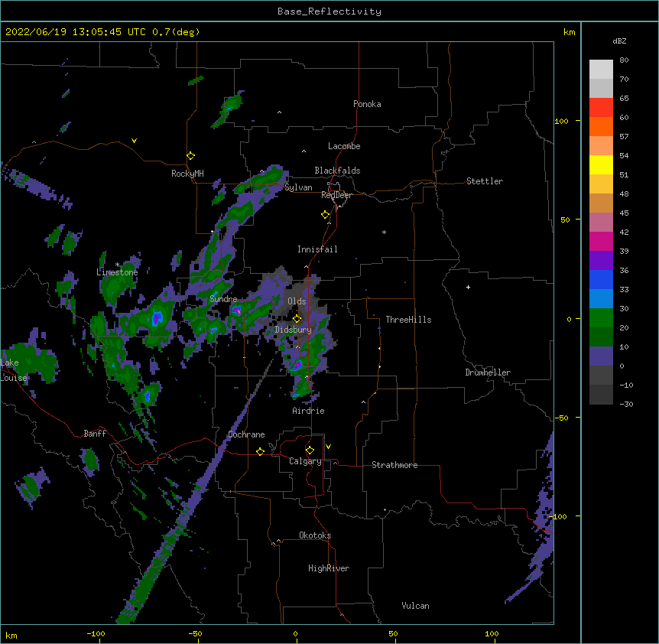The width and height of the screenshot is (659, 644).
Task: Click the Okotoks label
Action: [x=315, y=535]
